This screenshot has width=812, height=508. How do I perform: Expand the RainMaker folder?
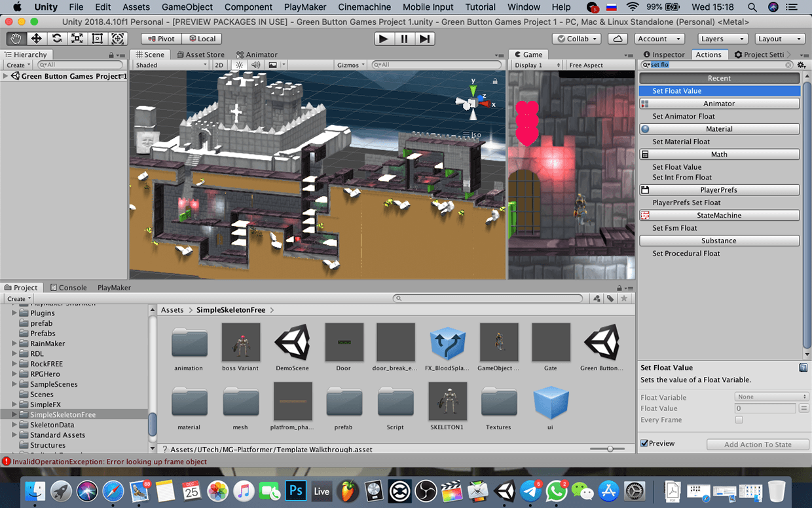click(x=14, y=343)
